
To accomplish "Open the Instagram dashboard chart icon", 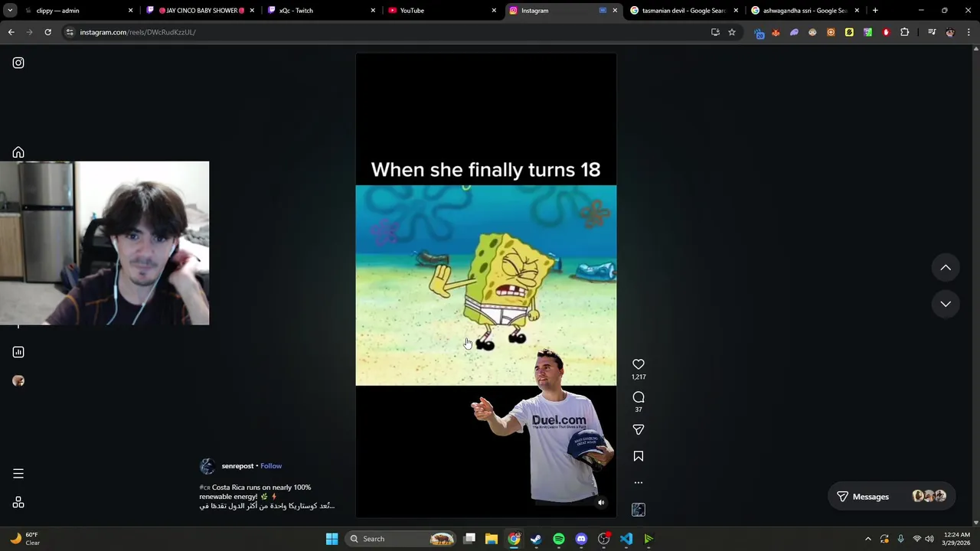I will [18, 352].
